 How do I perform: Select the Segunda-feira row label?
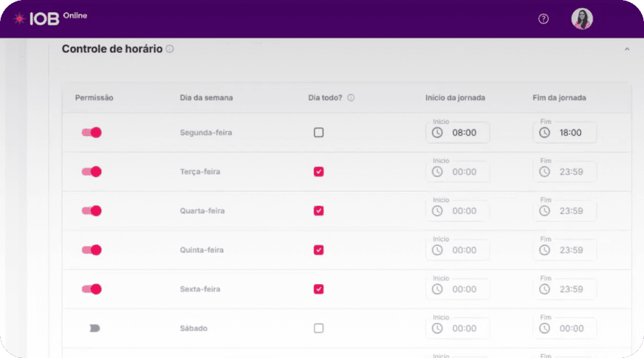206,133
